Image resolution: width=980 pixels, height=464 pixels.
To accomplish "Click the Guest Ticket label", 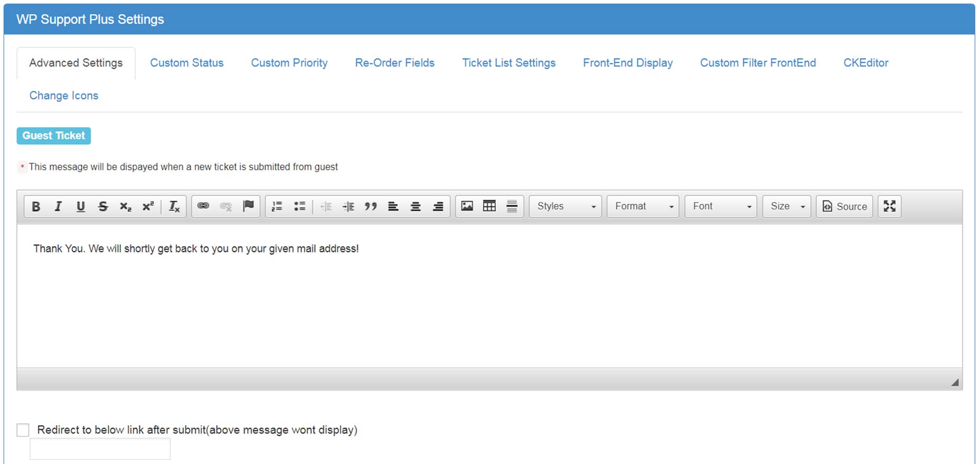I will click(54, 136).
